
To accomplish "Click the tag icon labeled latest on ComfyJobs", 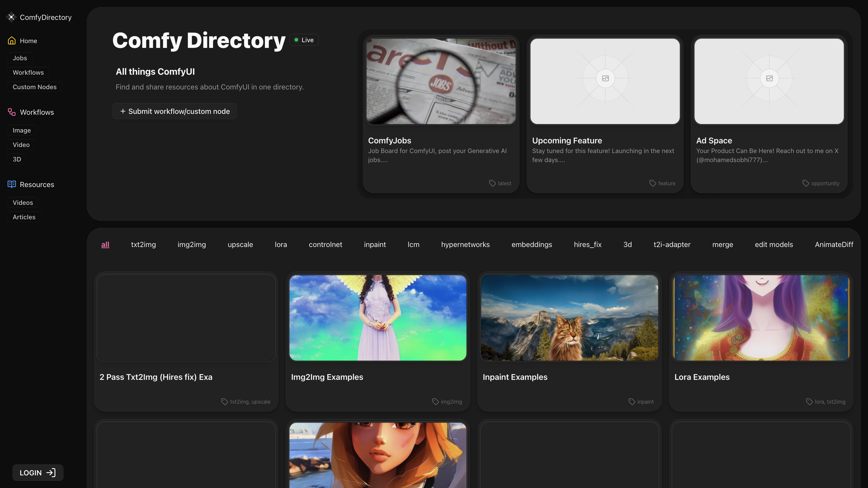I will pos(493,183).
